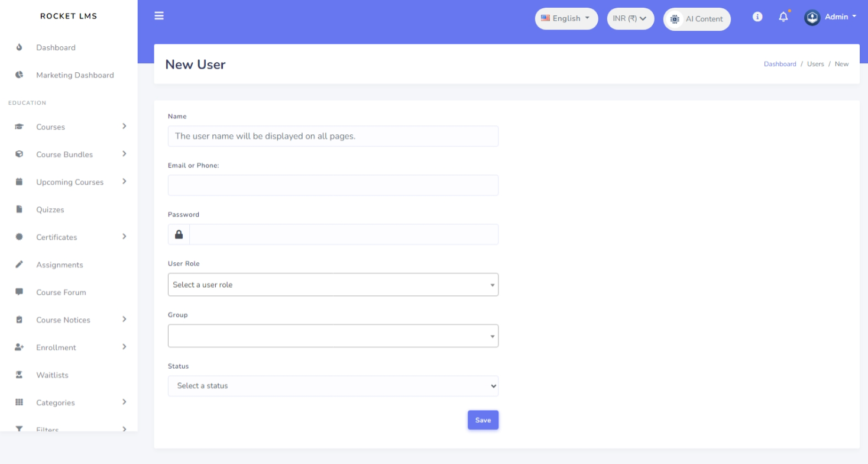The width and height of the screenshot is (868, 464).
Task: Focus the Name input field
Action: point(333,136)
